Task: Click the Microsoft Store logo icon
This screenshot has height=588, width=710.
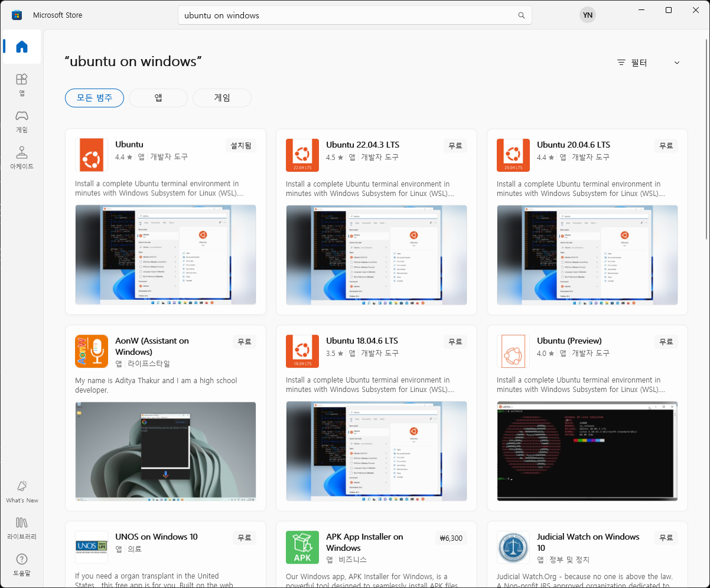Action: (x=17, y=15)
